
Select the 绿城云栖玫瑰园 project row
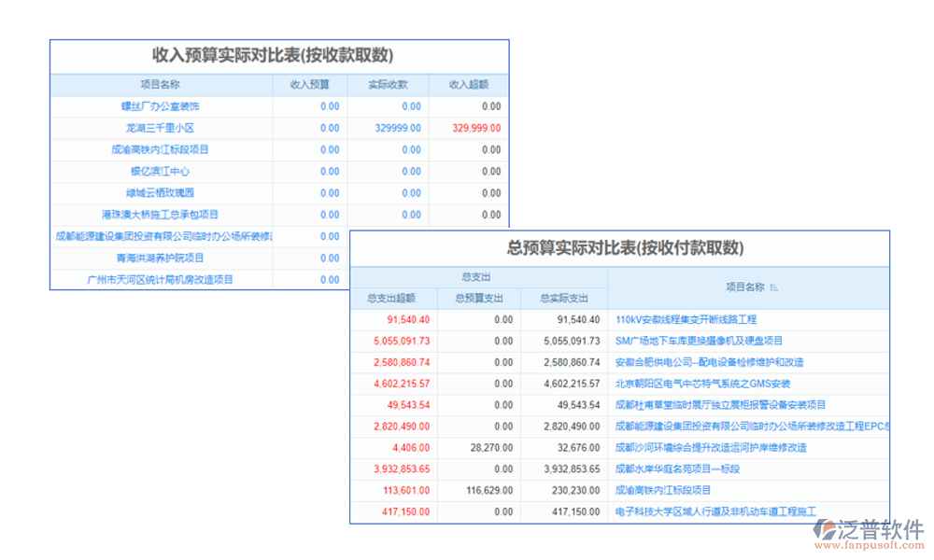tap(160, 193)
